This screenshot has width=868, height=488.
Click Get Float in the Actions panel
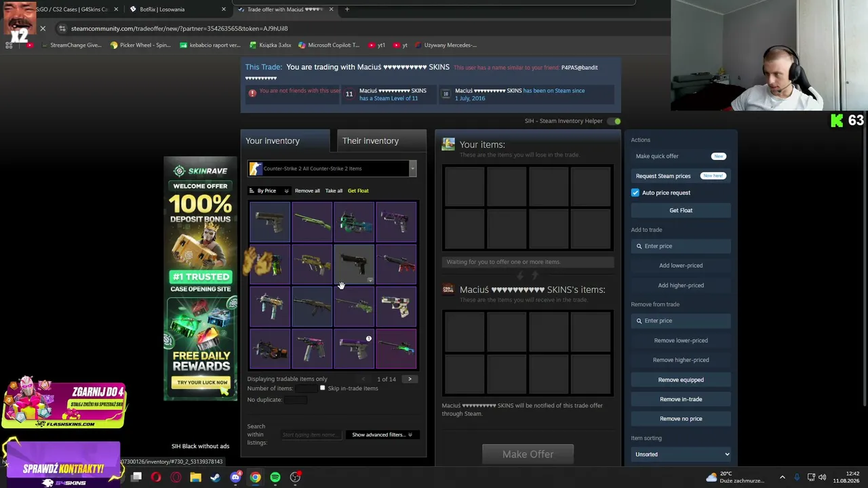(681, 210)
